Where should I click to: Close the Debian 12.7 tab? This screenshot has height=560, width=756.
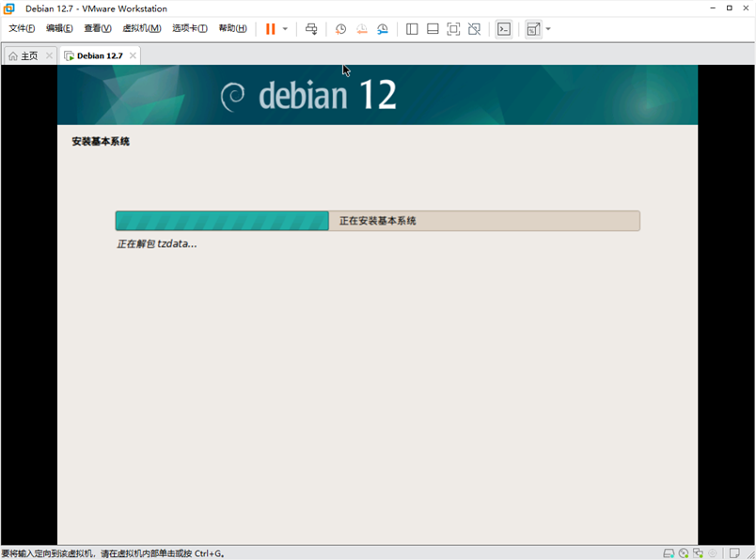(133, 55)
